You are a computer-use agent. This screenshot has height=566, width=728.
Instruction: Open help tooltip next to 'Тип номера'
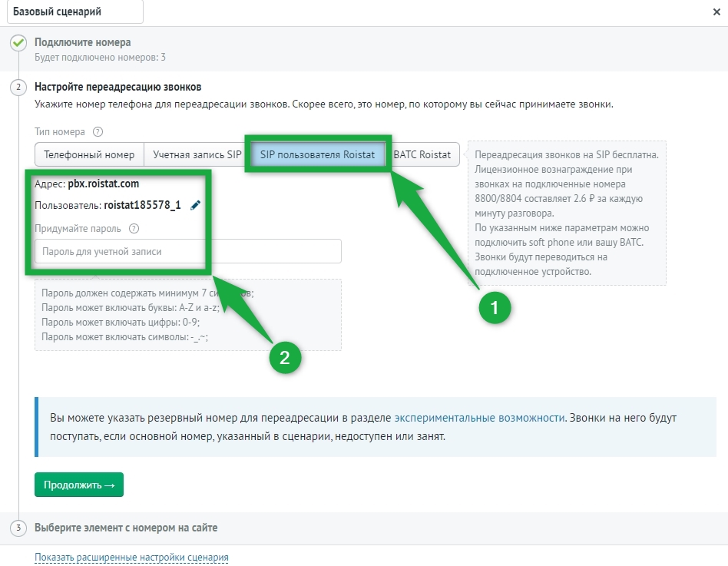click(x=98, y=132)
